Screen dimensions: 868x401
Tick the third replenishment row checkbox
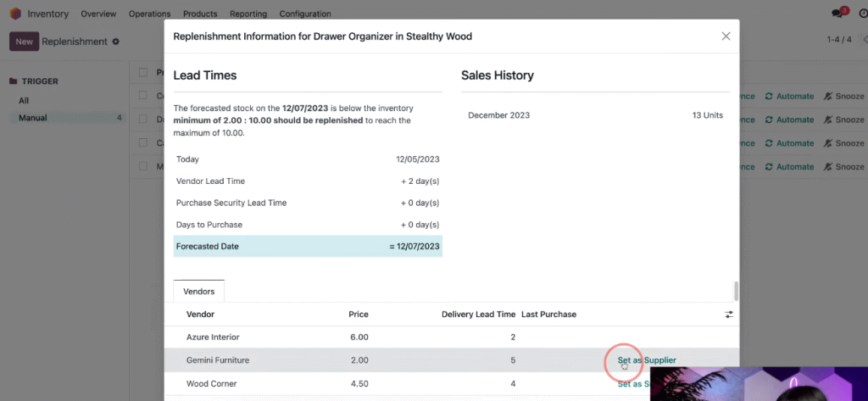click(143, 143)
